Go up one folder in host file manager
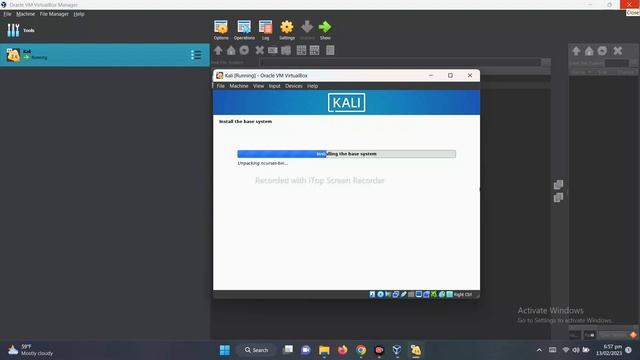The width and height of the screenshot is (640, 360). 218,50
